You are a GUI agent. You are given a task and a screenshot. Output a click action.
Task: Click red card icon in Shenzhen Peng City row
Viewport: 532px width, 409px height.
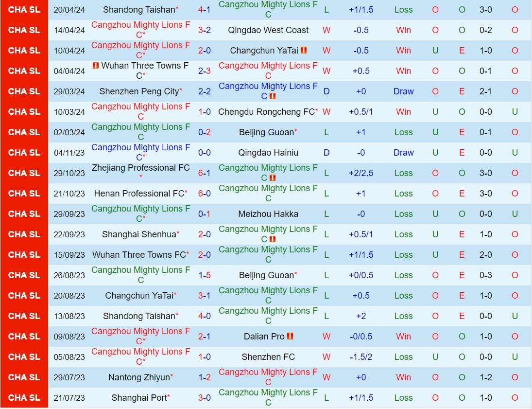pyautogui.click(x=273, y=96)
